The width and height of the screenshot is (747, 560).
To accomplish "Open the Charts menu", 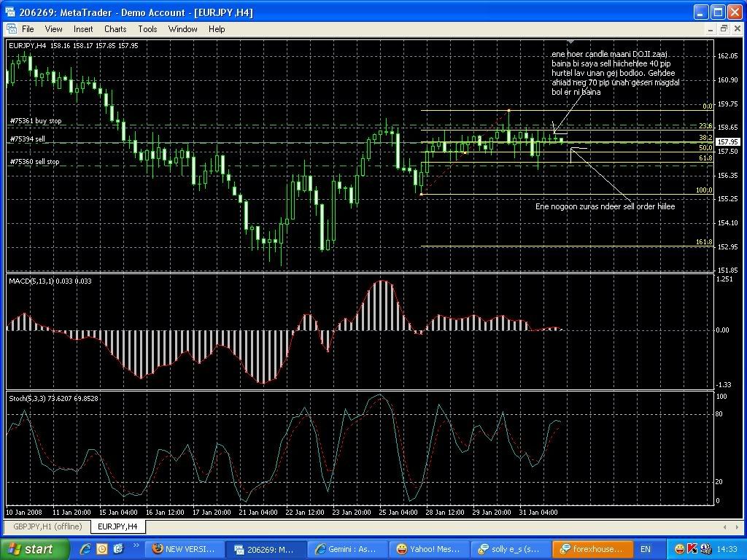I will (x=115, y=29).
